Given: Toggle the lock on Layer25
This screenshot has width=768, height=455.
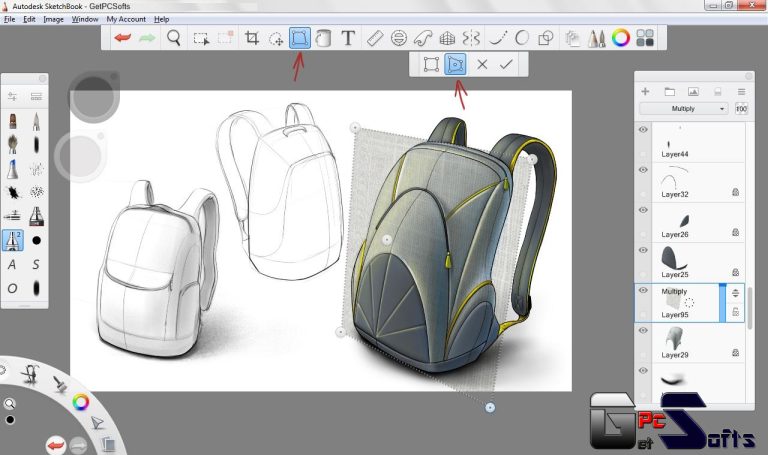Looking at the screenshot, I should point(735,272).
